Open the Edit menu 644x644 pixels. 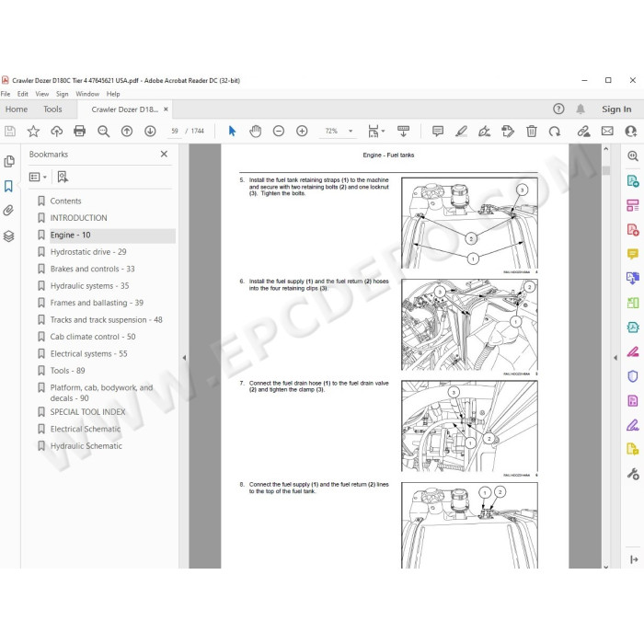23,94
